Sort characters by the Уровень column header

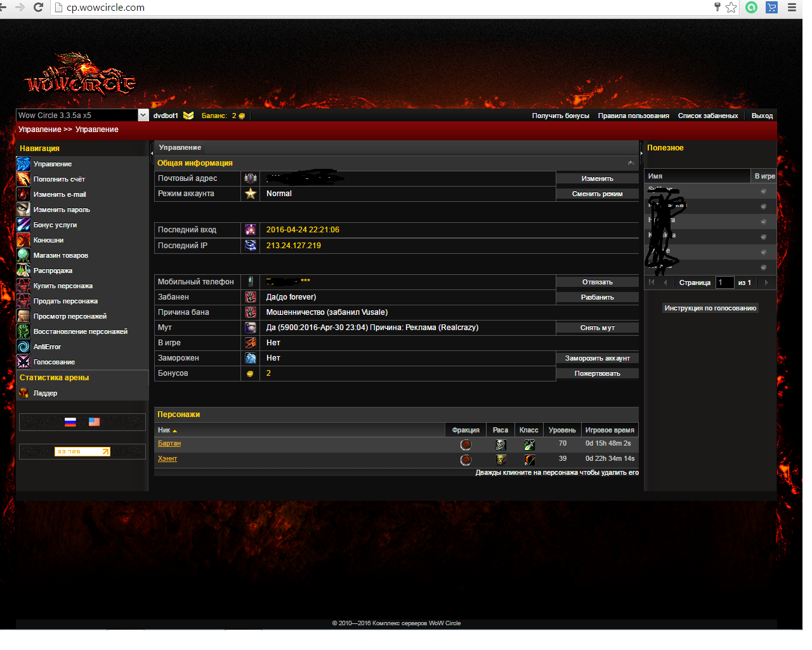[x=562, y=430]
